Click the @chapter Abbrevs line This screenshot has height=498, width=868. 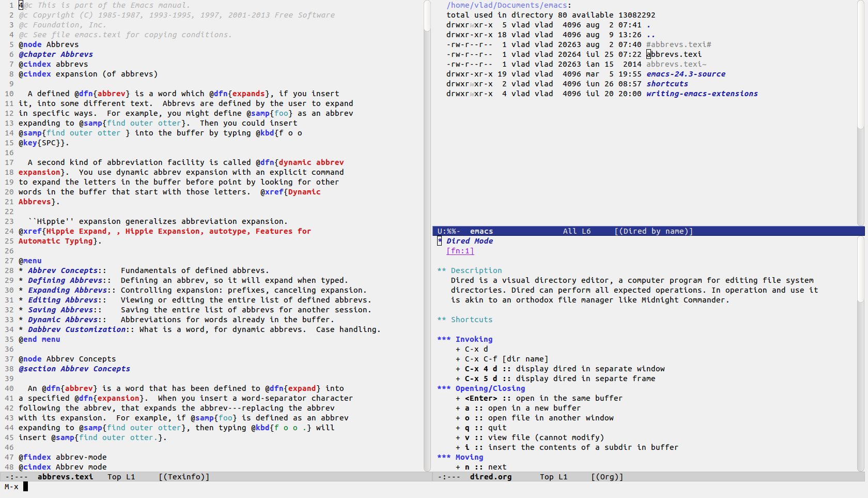[56, 54]
